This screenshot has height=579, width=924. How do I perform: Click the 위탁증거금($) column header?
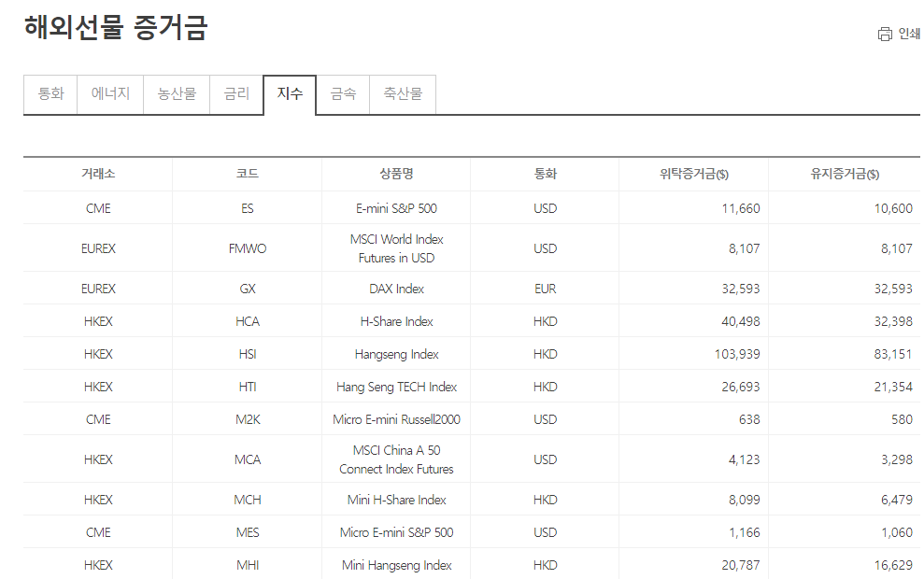click(x=694, y=174)
